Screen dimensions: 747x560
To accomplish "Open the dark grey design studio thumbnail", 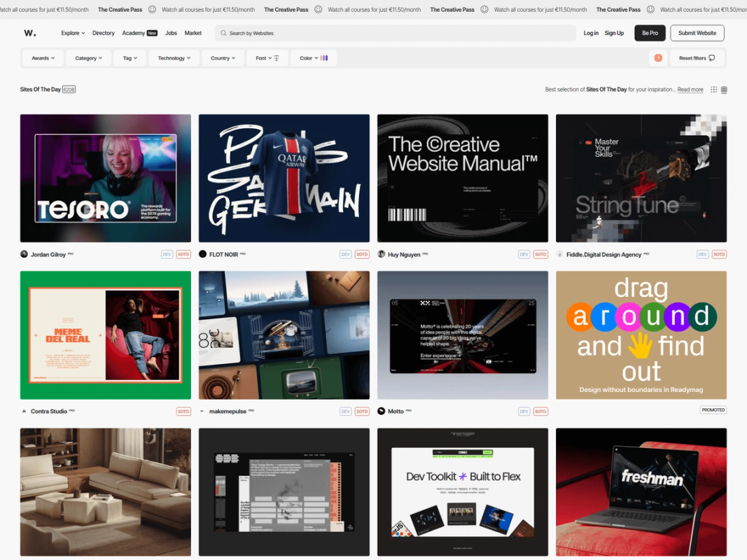I will tap(284, 492).
